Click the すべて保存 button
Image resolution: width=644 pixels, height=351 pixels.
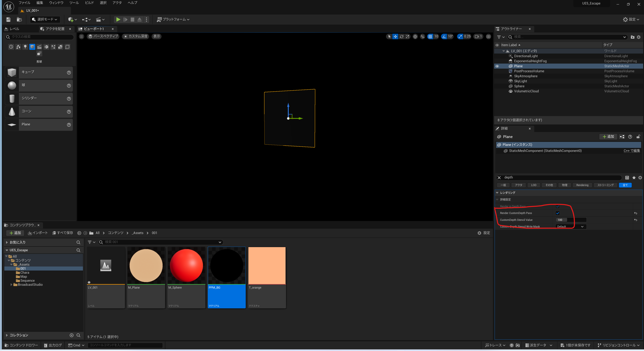pyautogui.click(x=63, y=233)
